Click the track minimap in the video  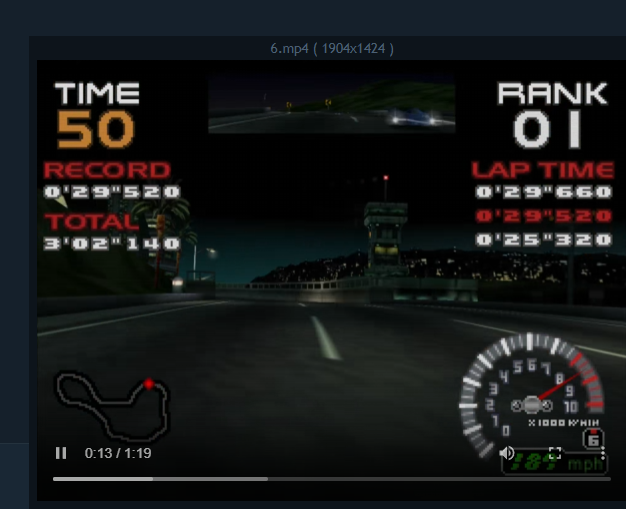[x=112, y=406]
